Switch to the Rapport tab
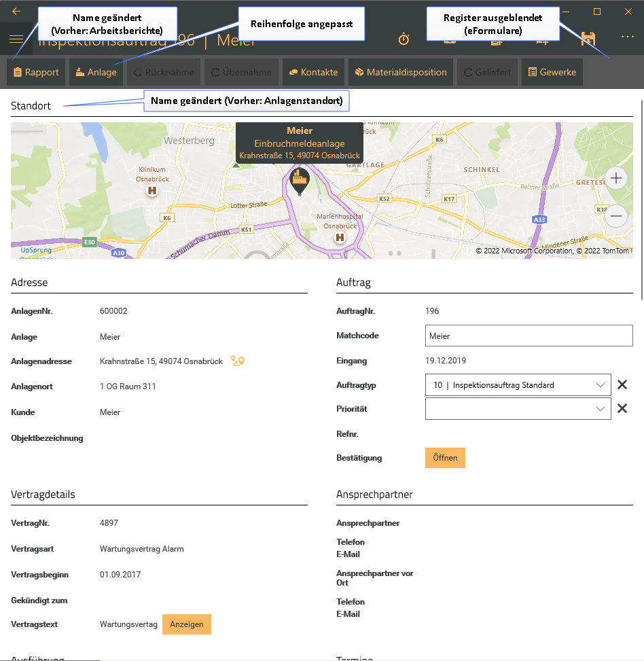Screen dimensions: 644x661 coord(36,72)
